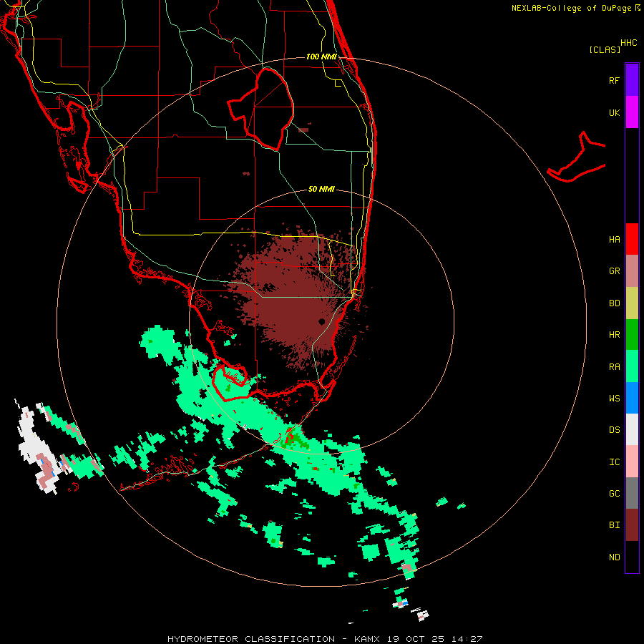Click the IC legend label
644x644 pixels.
(614, 462)
